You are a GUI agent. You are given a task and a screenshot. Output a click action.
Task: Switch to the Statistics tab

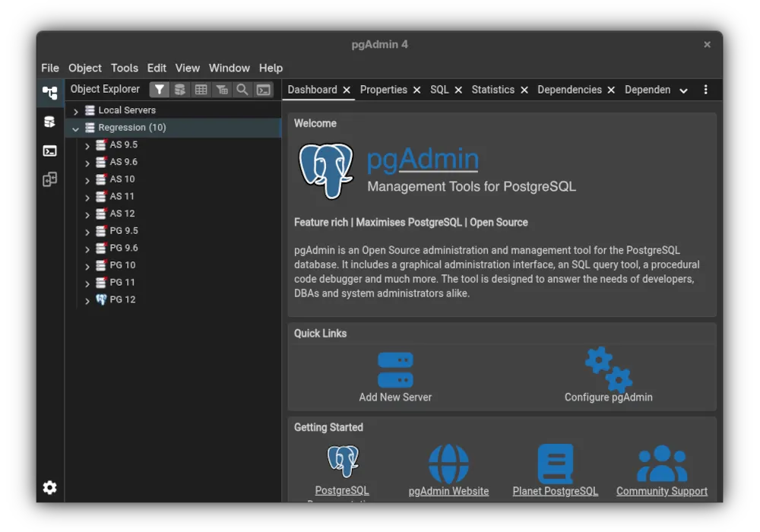(x=492, y=90)
